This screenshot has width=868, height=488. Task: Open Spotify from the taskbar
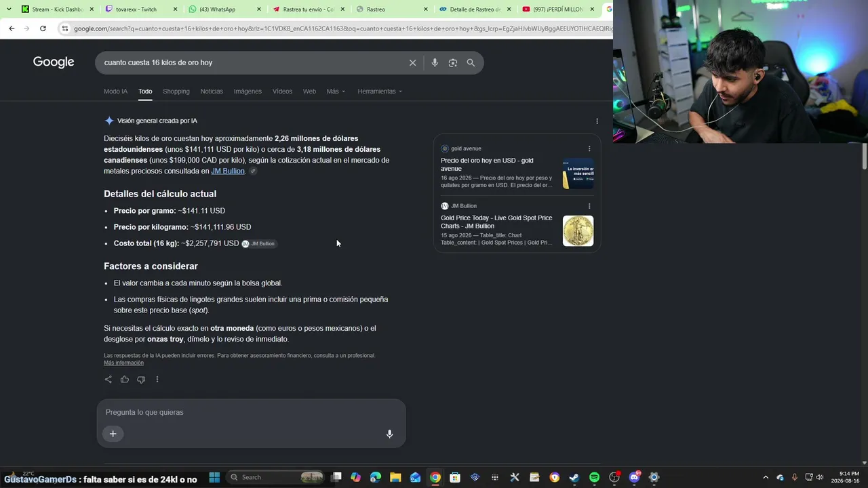[594, 477]
